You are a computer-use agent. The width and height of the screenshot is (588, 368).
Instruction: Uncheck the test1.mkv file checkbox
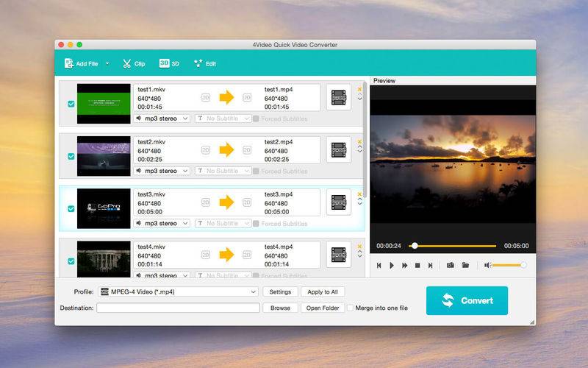pyautogui.click(x=71, y=104)
